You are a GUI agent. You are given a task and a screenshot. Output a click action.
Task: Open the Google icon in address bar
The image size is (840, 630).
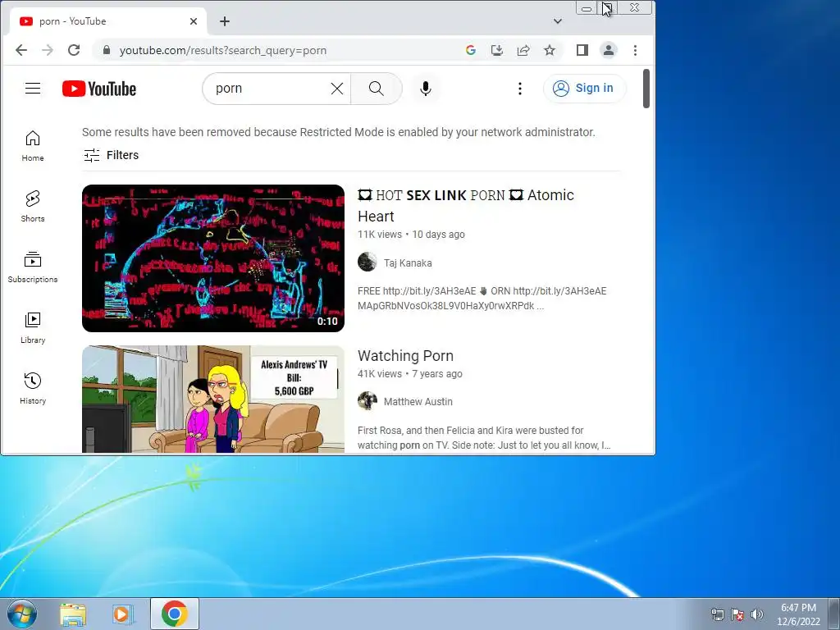pyautogui.click(x=471, y=50)
